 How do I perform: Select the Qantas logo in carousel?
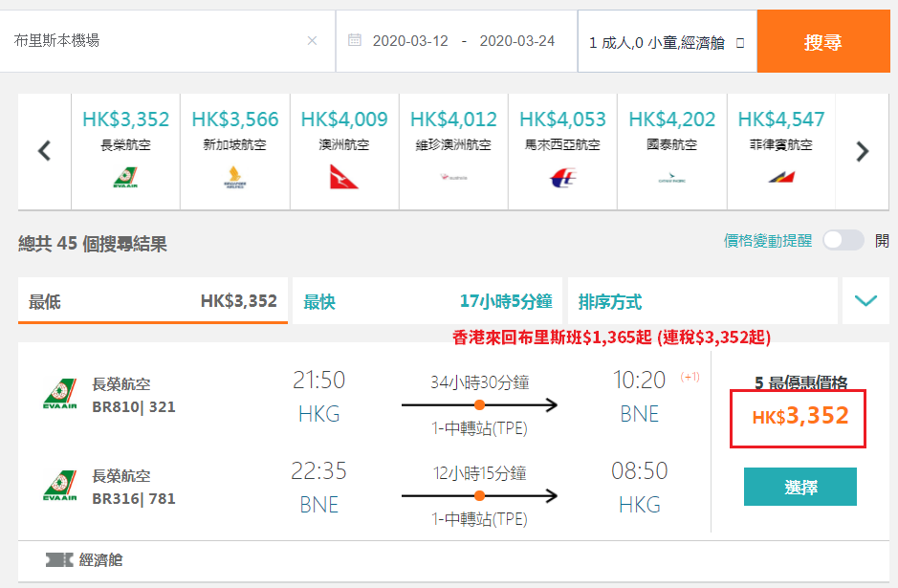[343, 176]
